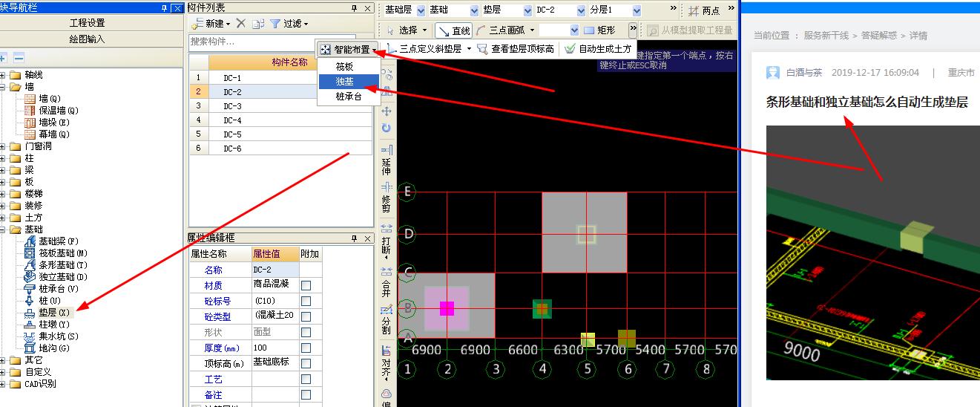
Task: Check the 厚度(mm) additional checkbox
Action: click(x=306, y=348)
